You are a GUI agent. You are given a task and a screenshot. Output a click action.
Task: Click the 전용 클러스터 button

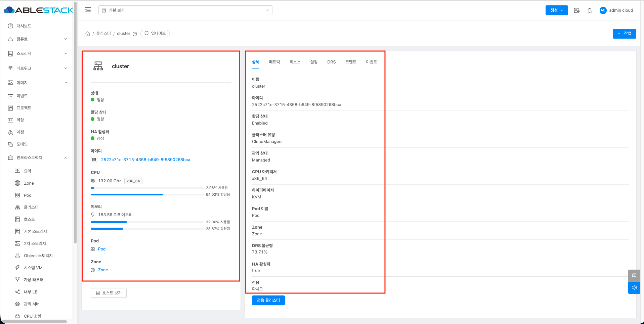pyautogui.click(x=268, y=300)
